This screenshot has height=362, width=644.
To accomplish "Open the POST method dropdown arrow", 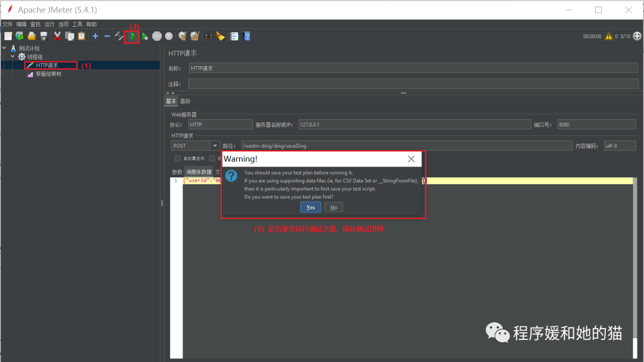I will pyautogui.click(x=215, y=146).
